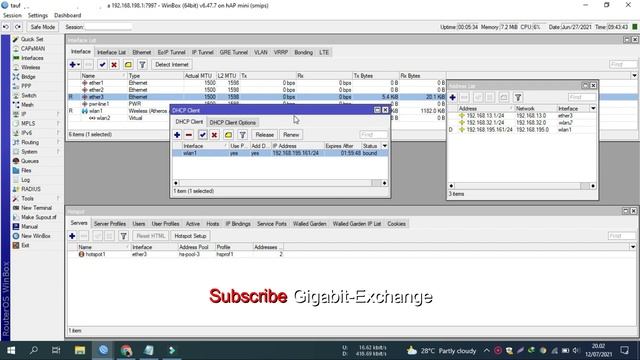
Task: Open Switch in sidebar
Action: (x=29, y=96)
